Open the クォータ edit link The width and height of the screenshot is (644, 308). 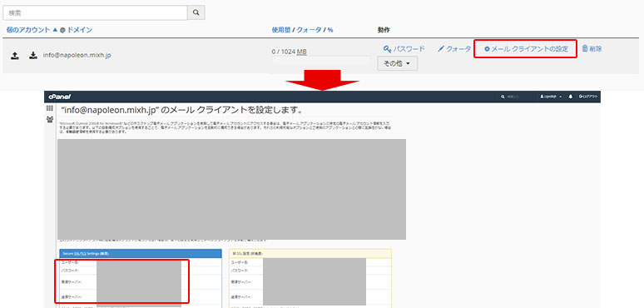click(x=454, y=49)
